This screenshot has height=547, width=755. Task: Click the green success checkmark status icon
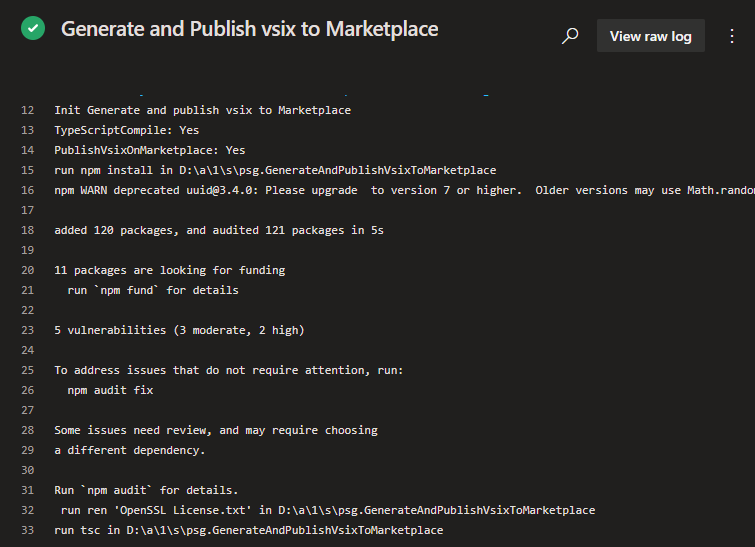point(33,28)
